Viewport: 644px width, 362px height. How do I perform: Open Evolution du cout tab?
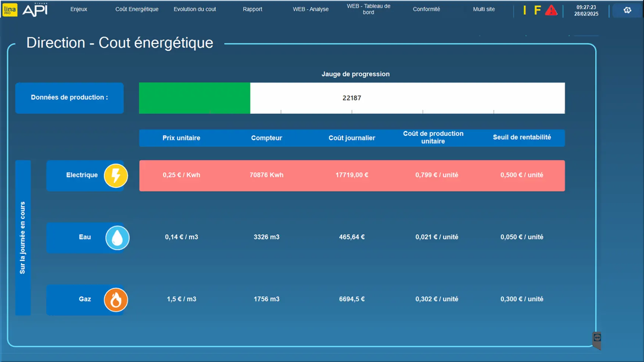pyautogui.click(x=195, y=9)
